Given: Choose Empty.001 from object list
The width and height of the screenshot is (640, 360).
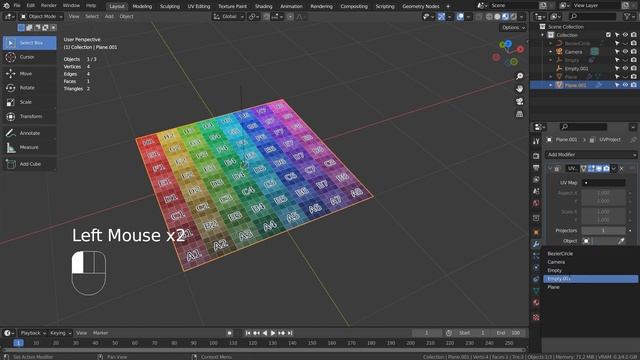Looking at the screenshot, I should (x=590, y=279).
